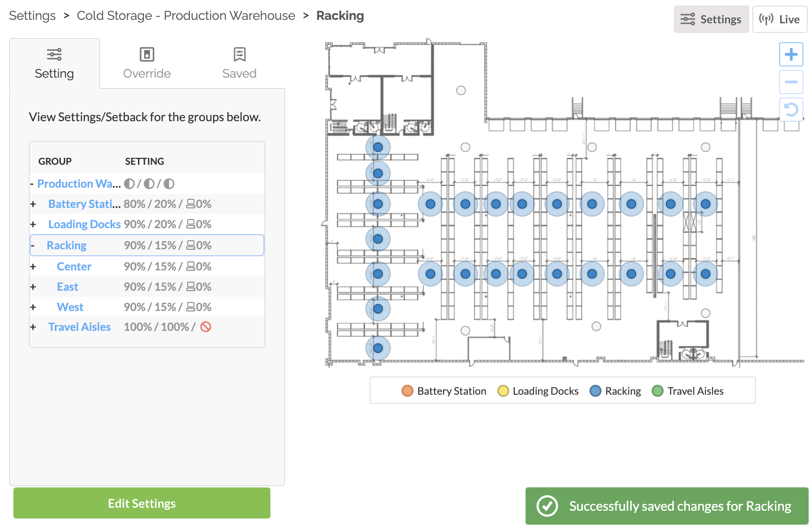812x531 pixels.
Task: Select the East racking group row
Action: point(68,287)
